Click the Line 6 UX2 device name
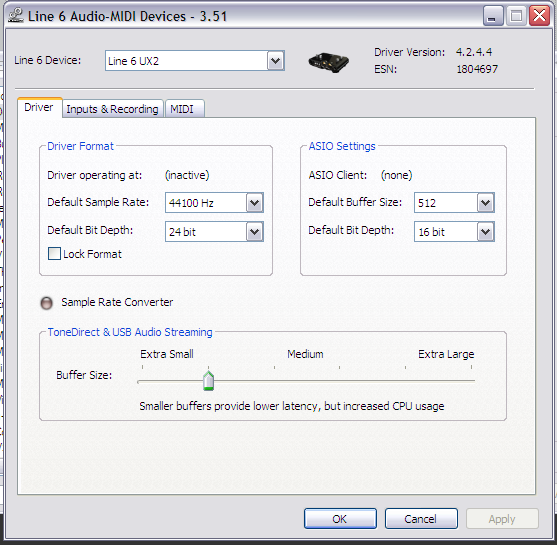This screenshot has width=557, height=545. pyautogui.click(x=133, y=61)
